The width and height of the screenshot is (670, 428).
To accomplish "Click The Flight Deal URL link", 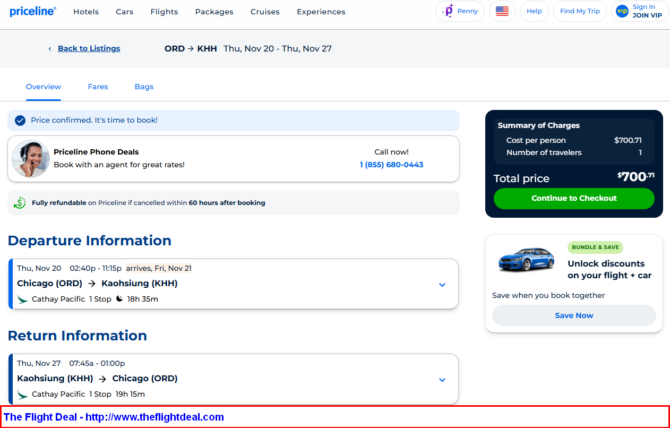I will (x=155, y=417).
